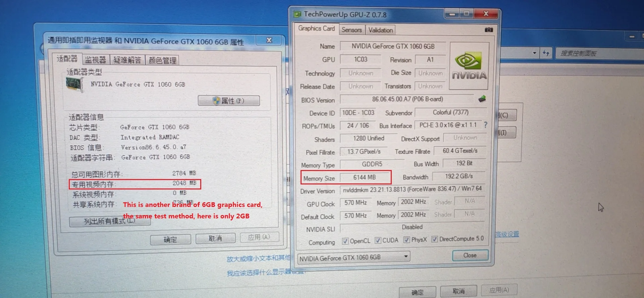Viewport: 644px width, 298px height.
Task: Click the Subvendor Colorful (7377) field
Action: (x=450, y=112)
